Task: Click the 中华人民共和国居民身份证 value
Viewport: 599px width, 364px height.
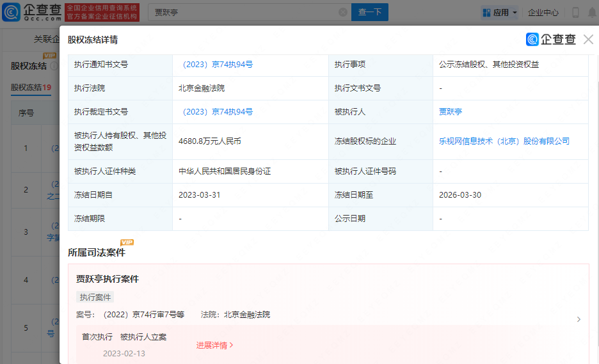Action: (225, 171)
